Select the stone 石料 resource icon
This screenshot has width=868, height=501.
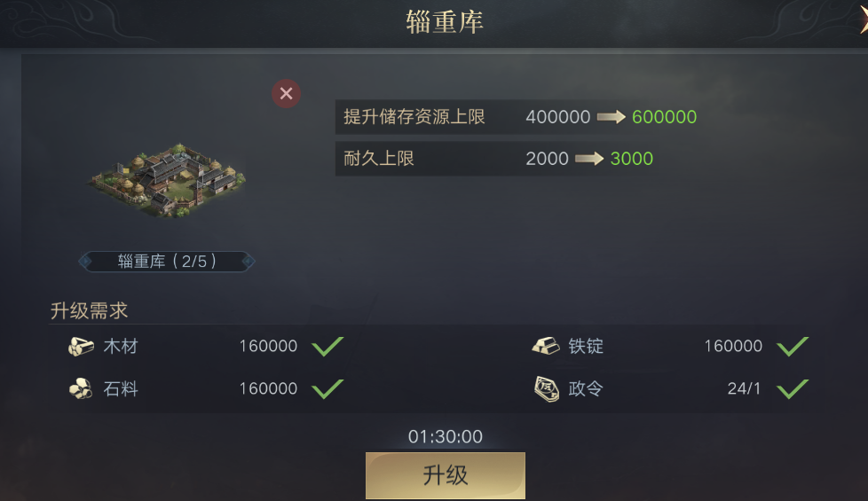point(81,388)
